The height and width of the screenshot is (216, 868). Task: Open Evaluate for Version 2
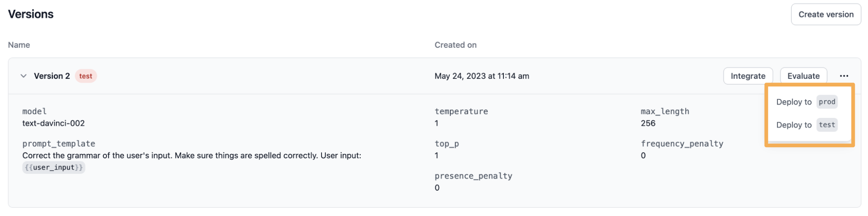click(x=803, y=76)
